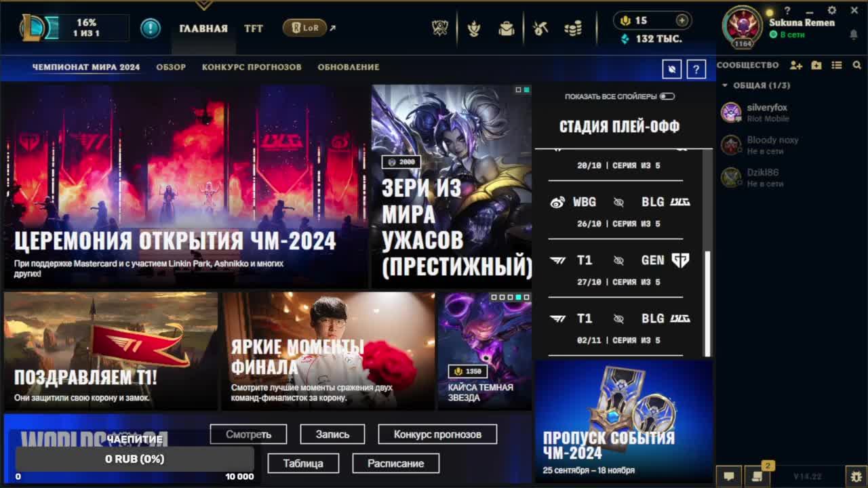868x488 pixels.
Task: Toggle the show all spoilers switch
Action: click(667, 96)
